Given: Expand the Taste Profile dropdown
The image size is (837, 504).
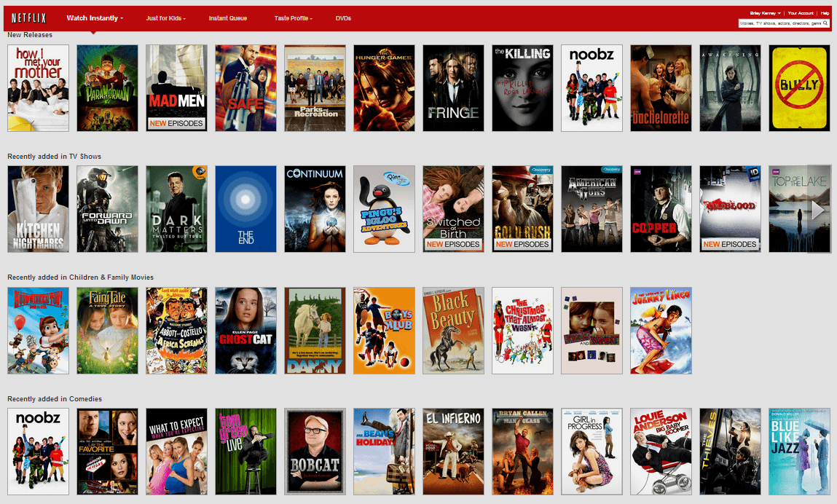Looking at the screenshot, I should 292,16.
